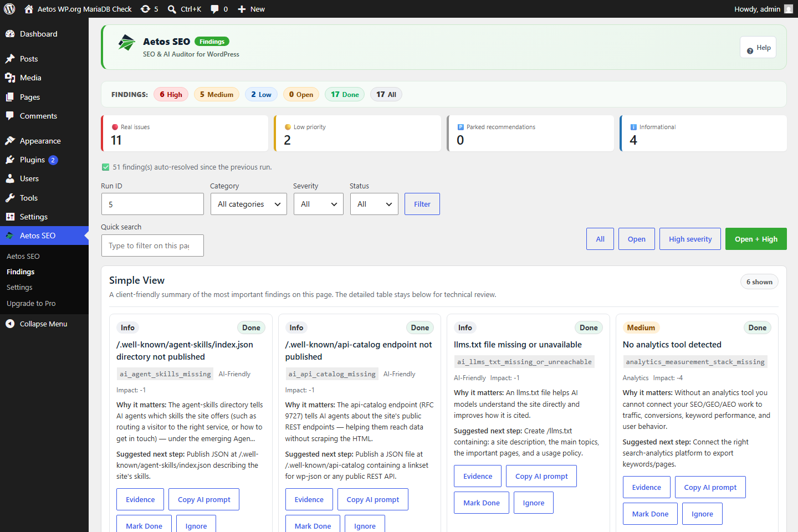Click the ai_llms_txt_missing_or_unreachable code tag
Screen dimensions: 798x532
[x=524, y=362]
